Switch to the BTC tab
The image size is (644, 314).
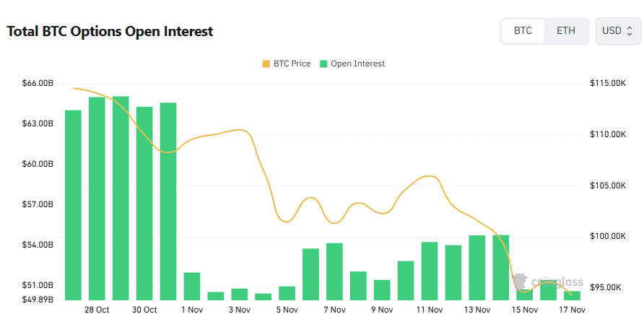click(523, 31)
